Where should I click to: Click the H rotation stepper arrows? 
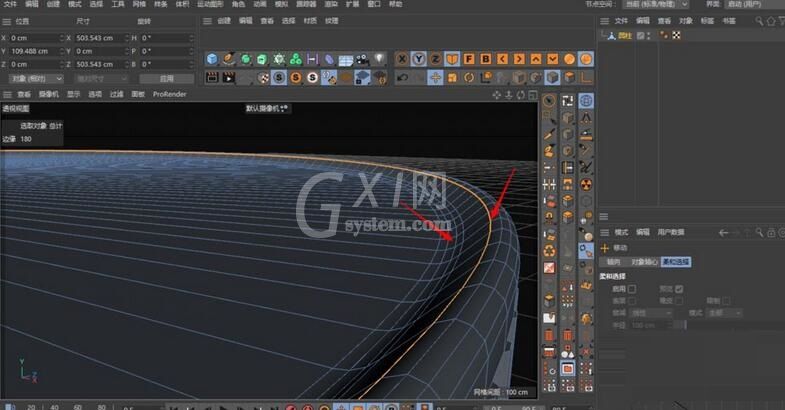click(191, 38)
